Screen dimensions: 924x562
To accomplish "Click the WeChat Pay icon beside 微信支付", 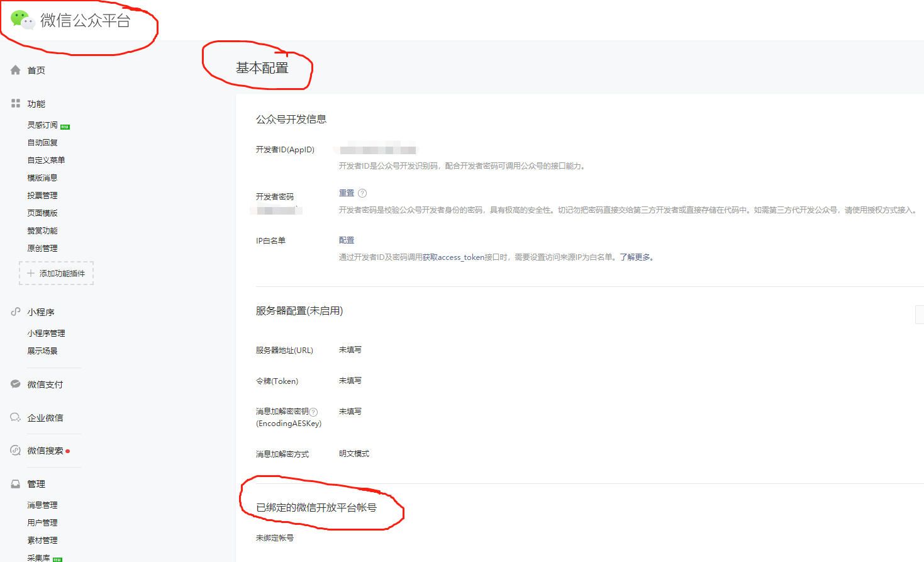I will 16,384.
